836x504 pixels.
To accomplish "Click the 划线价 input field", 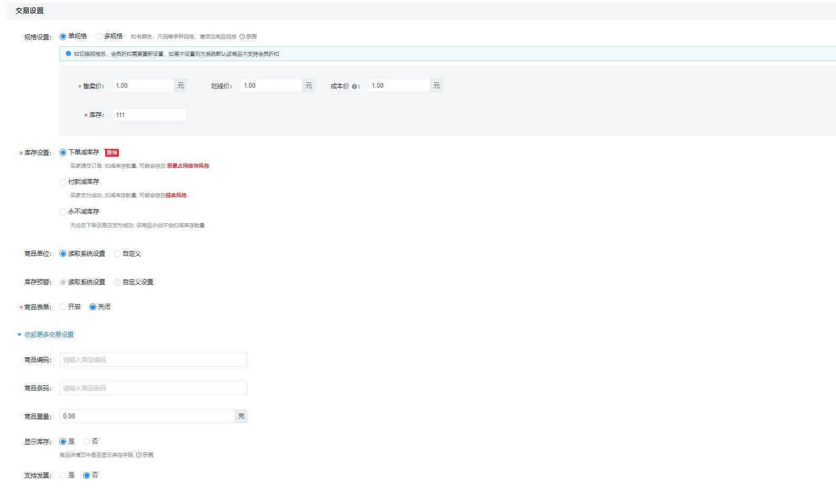I will [x=271, y=86].
